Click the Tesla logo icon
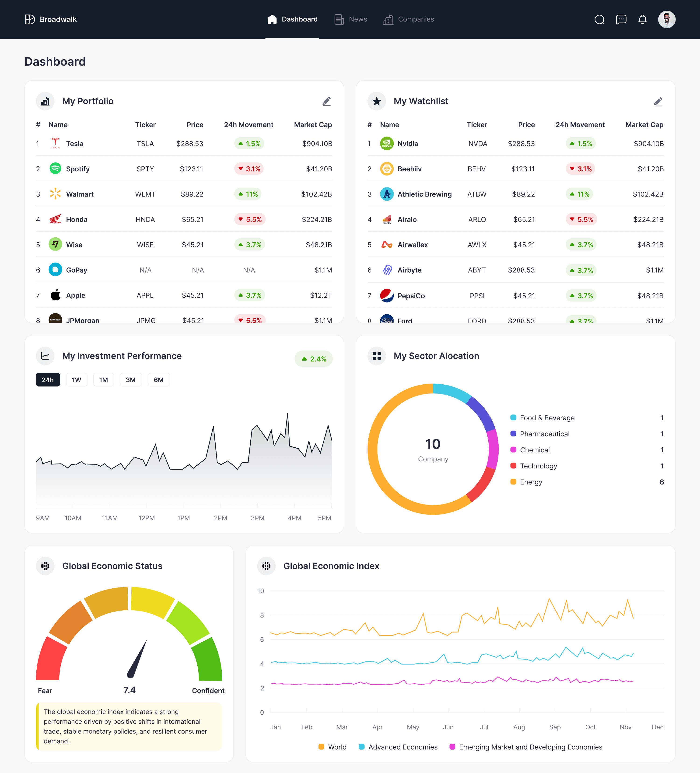The width and height of the screenshot is (700, 773). coord(56,143)
